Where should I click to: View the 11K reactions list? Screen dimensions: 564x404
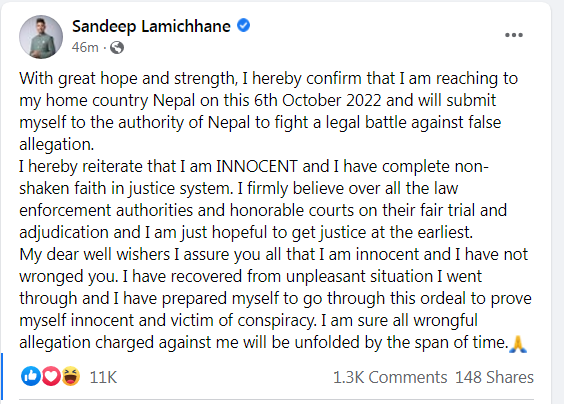click(x=103, y=377)
